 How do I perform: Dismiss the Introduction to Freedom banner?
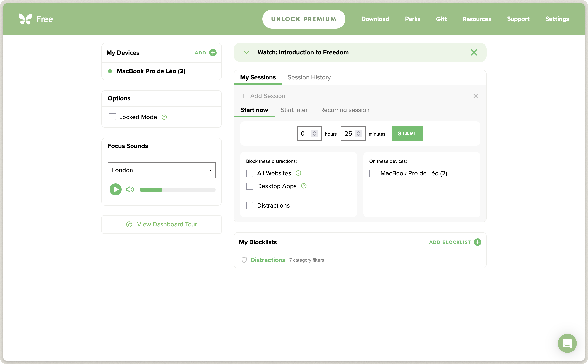click(474, 52)
